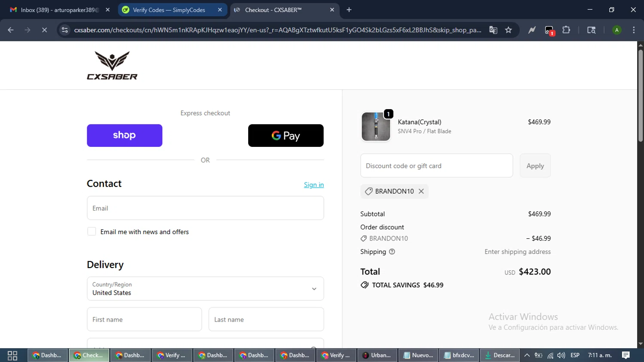The width and height of the screenshot is (644, 362).
Task: Click the page vertical scrollbar
Action: [641, 96]
